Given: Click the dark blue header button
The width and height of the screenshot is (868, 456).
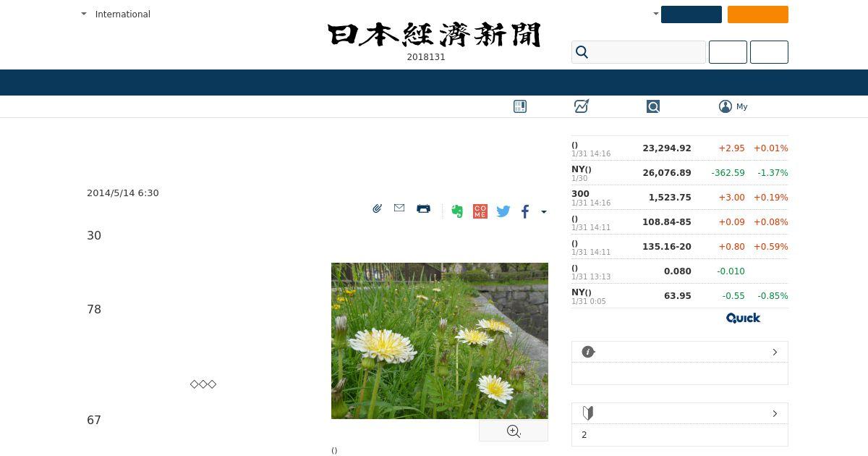Looking at the screenshot, I should point(692,14).
